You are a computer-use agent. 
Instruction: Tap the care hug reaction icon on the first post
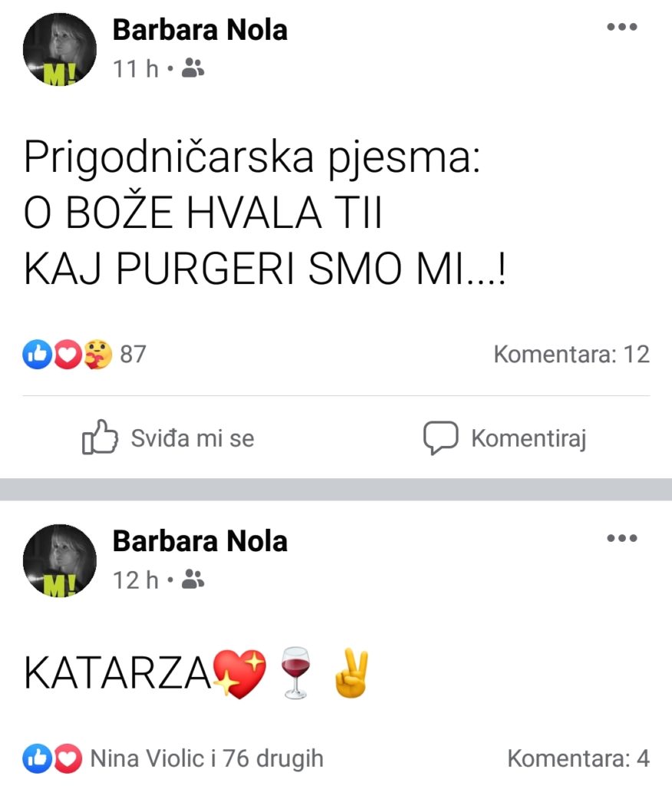(97, 355)
